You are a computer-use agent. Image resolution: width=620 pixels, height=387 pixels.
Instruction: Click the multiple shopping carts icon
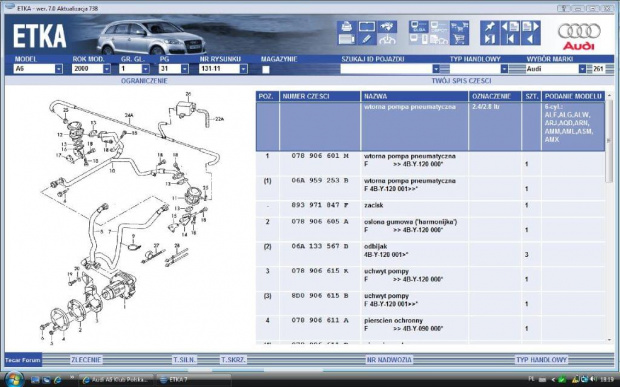(459, 27)
